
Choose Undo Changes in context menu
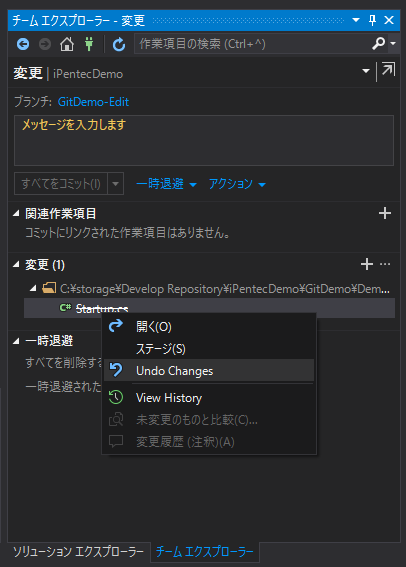(209, 370)
